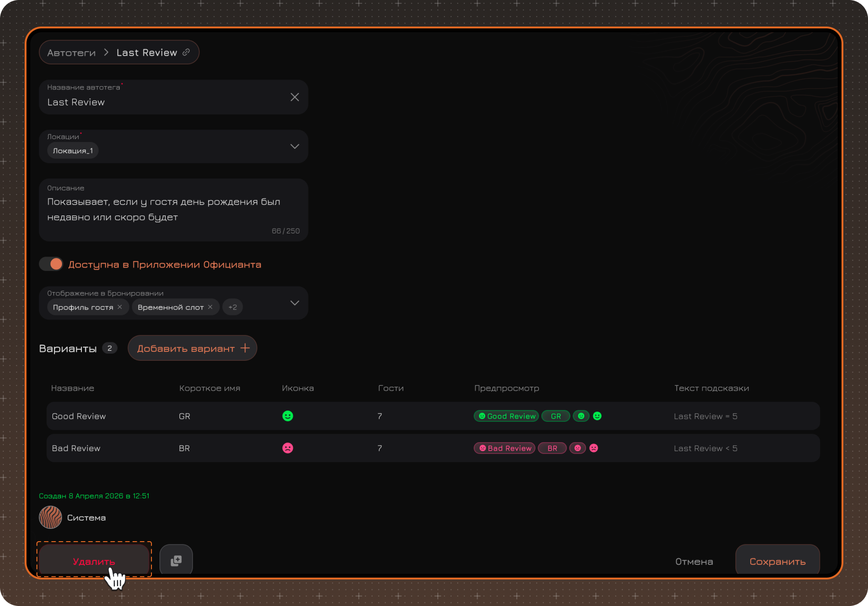
Task: Go back to Автотеги breadcrumb
Action: [71, 53]
